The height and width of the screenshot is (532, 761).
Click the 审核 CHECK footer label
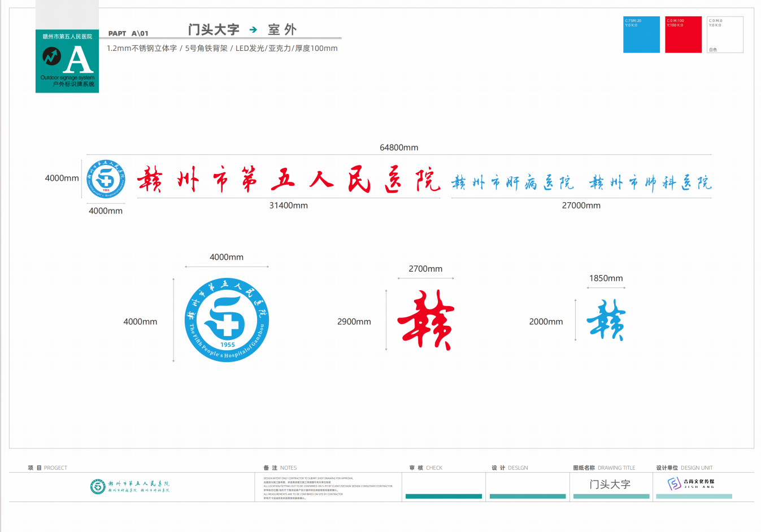(426, 468)
